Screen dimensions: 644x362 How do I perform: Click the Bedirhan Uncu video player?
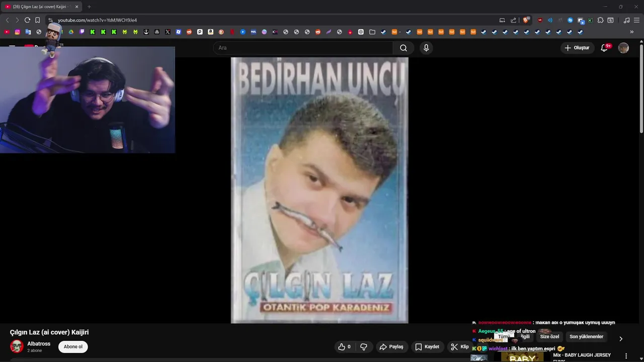pyautogui.click(x=319, y=190)
